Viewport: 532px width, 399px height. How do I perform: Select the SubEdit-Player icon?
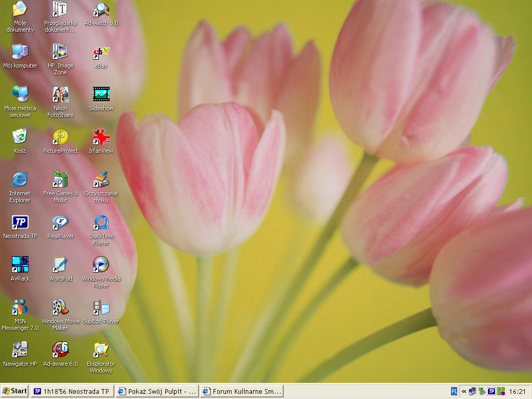(x=101, y=308)
